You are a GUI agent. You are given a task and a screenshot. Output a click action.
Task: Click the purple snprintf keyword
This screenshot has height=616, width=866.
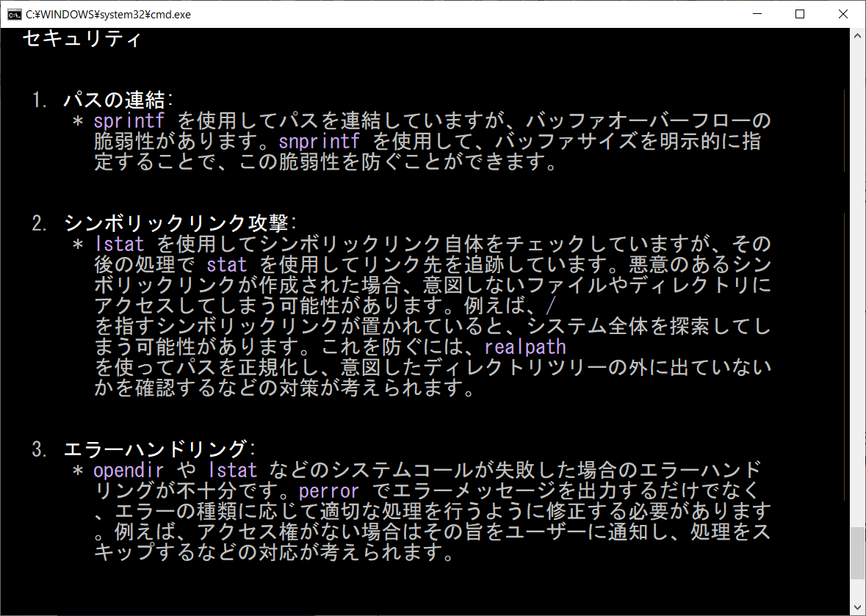(x=320, y=141)
